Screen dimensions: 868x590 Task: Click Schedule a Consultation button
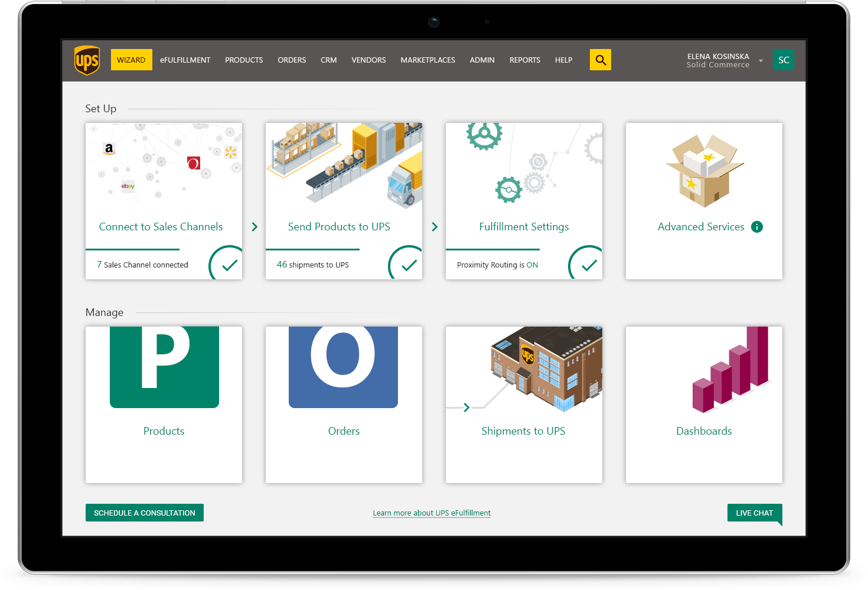pos(145,513)
